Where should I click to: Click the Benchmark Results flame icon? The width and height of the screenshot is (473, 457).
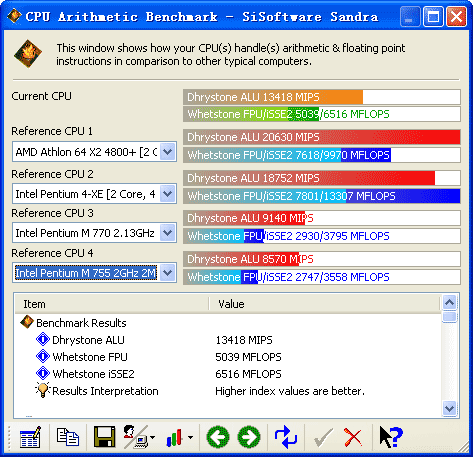point(27,322)
